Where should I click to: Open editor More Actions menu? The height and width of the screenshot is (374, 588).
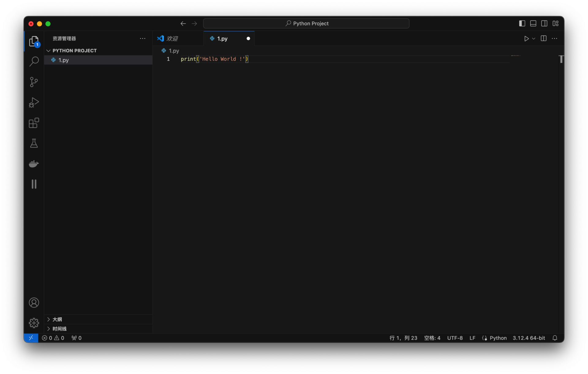tap(555, 38)
